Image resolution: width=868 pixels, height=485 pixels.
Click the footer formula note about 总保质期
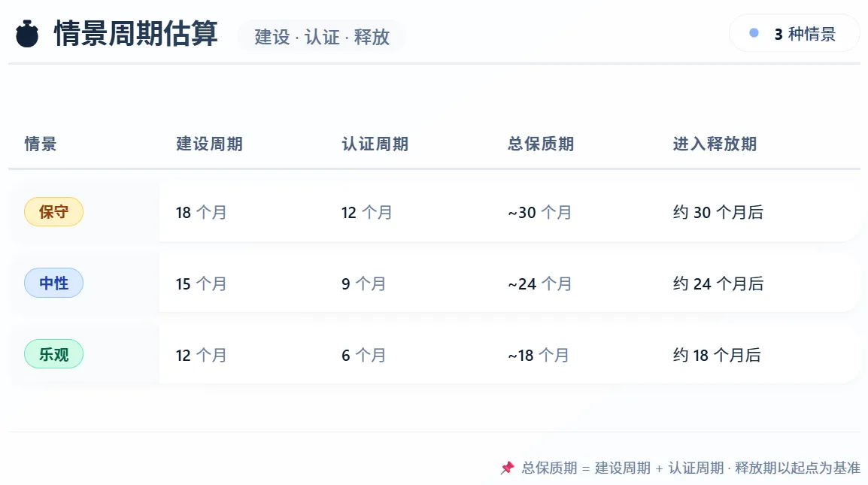click(x=690, y=468)
